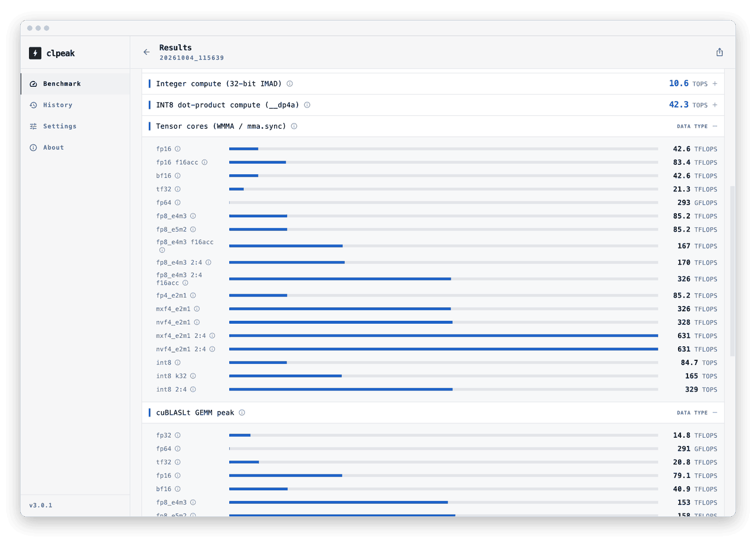Open info icon for cuBLASLt GEMM peak
The width and height of the screenshot is (756, 537).
(242, 413)
